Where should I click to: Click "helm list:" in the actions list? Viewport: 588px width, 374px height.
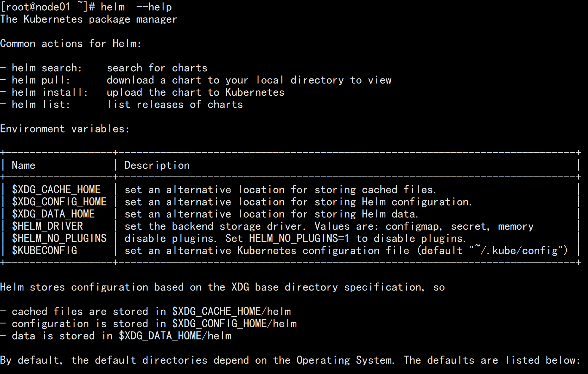pos(41,105)
